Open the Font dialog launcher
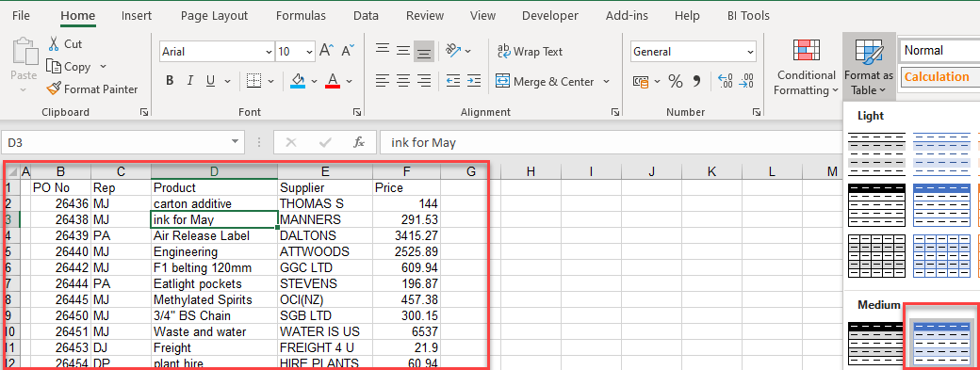Image resolution: width=980 pixels, height=370 pixels. click(357, 112)
